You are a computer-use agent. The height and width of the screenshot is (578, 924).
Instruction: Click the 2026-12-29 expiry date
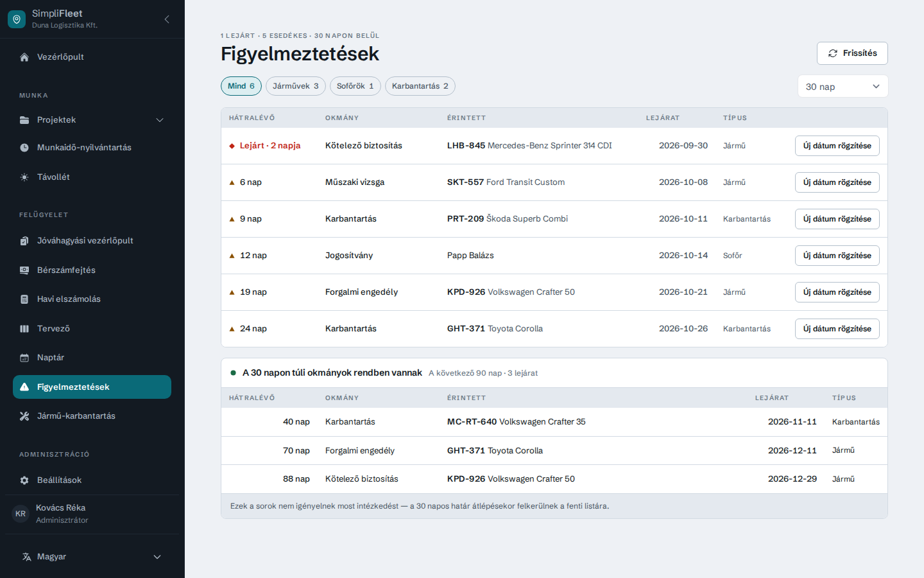pyautogui.click(x=792, y=479)
